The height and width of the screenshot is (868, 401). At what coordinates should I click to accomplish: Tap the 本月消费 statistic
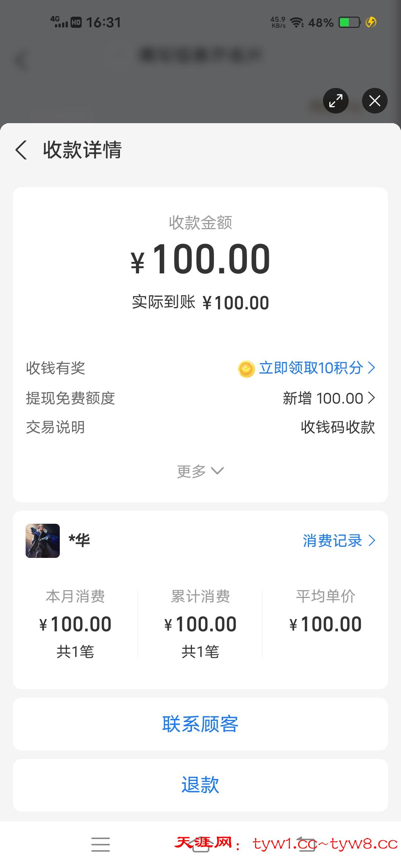click(75, 623)
